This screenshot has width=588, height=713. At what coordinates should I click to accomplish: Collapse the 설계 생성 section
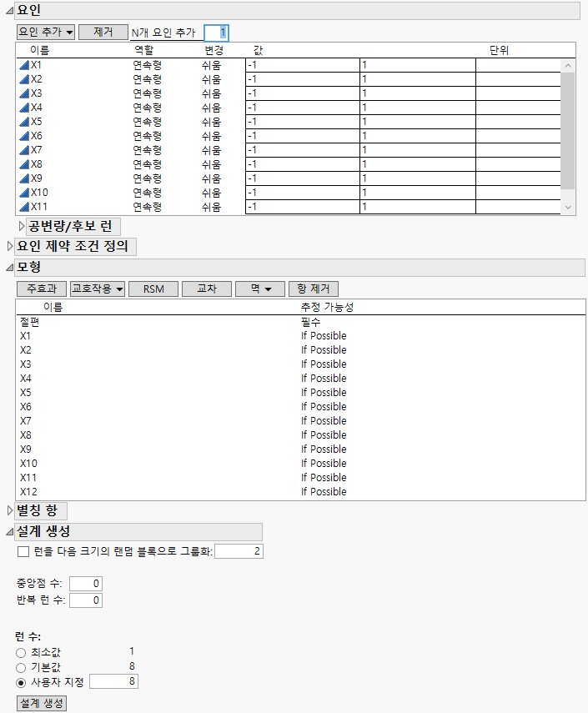9,531
